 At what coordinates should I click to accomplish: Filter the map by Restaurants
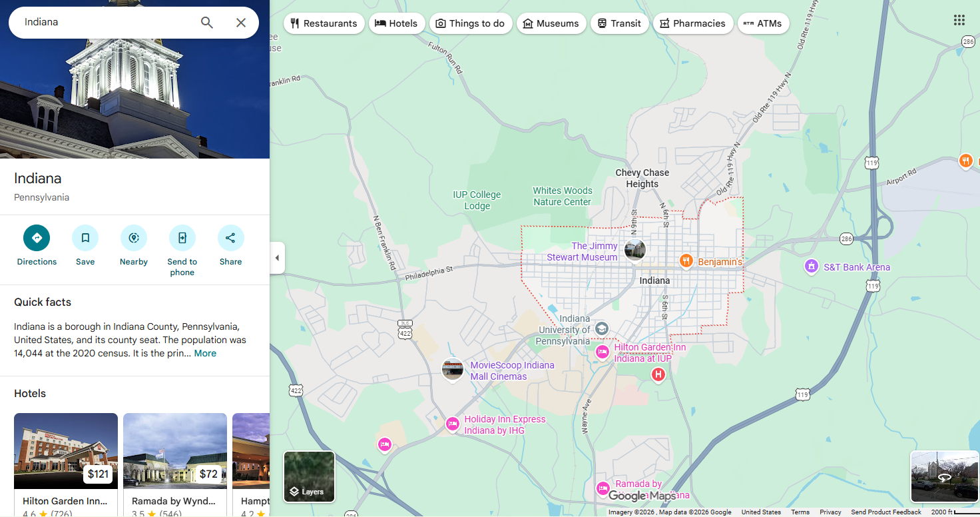click(x=324, y=23)
